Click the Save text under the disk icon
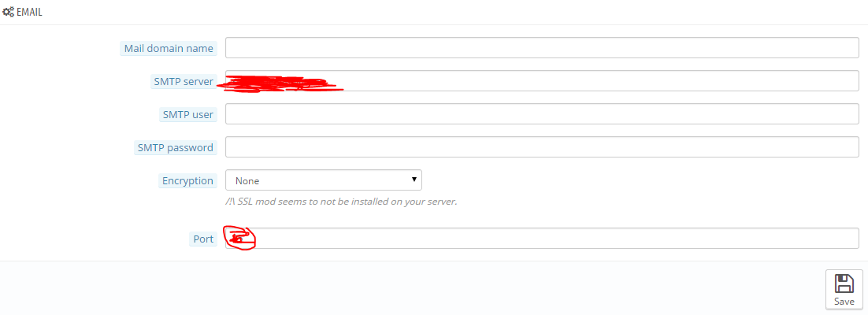The width and height of the screenshot is (868, 315). pyautogui.click(x=844, y=301)
